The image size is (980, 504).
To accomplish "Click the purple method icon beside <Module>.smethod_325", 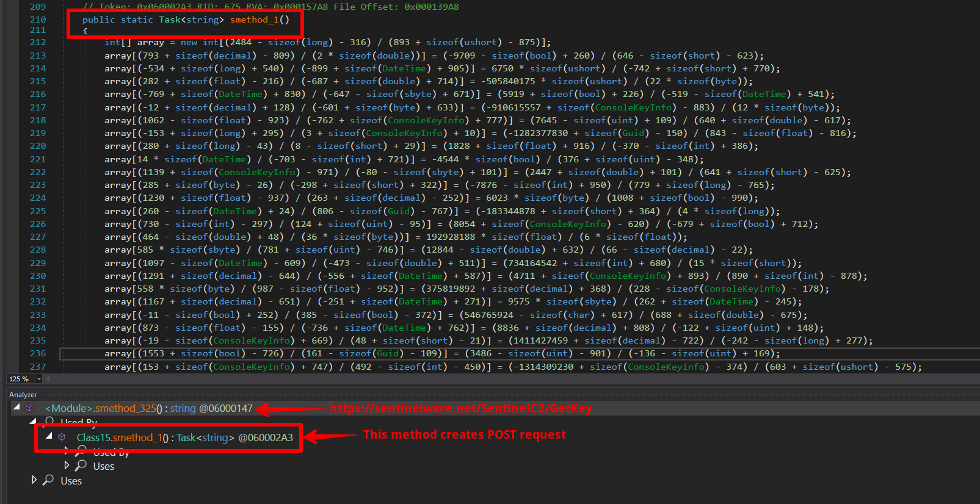I will coord(29,408).
